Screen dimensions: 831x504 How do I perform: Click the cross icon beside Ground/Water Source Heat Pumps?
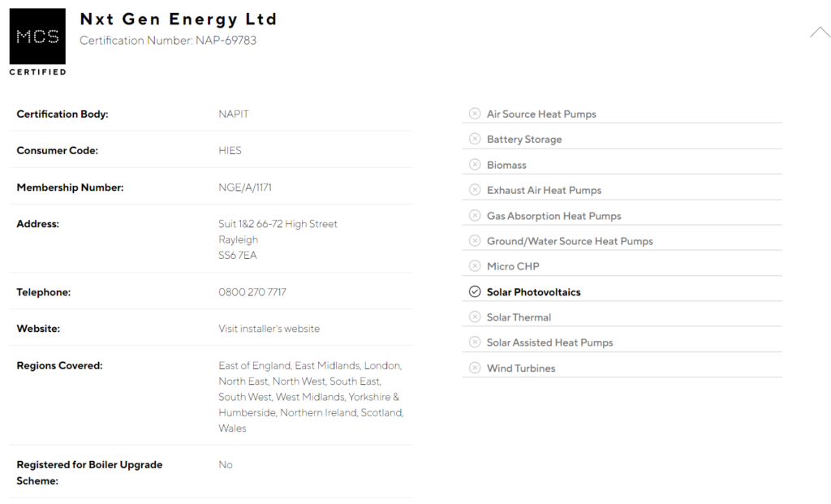point(475,240)
